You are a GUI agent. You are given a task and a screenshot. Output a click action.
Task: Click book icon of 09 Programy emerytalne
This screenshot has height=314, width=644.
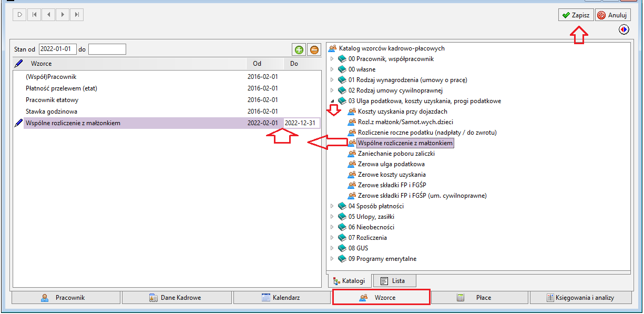[342, 259]
